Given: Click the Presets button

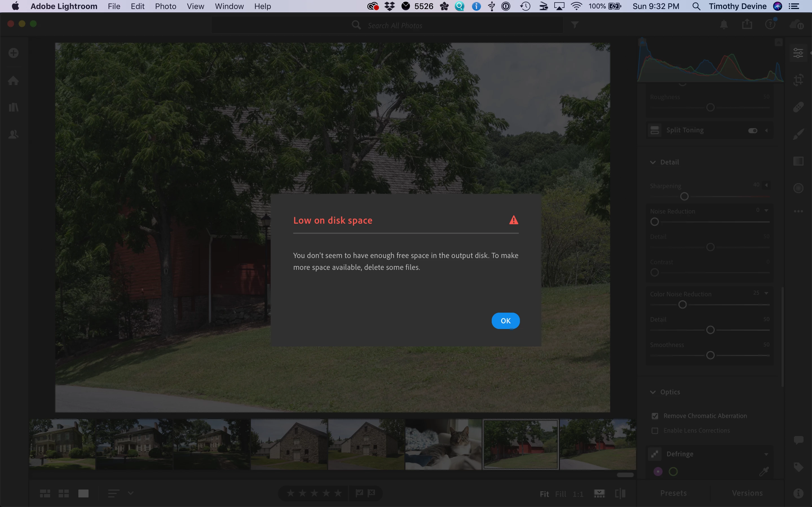Looking at the screenshot, I should [x=673, y=493].
